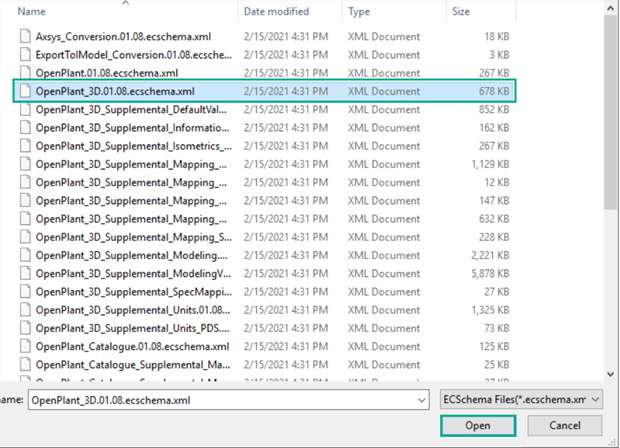620x448 pixels.
Task: Select OpenPlant_3D.01.08.ecschema.xml file name
Action: click(x=115, y=91)
